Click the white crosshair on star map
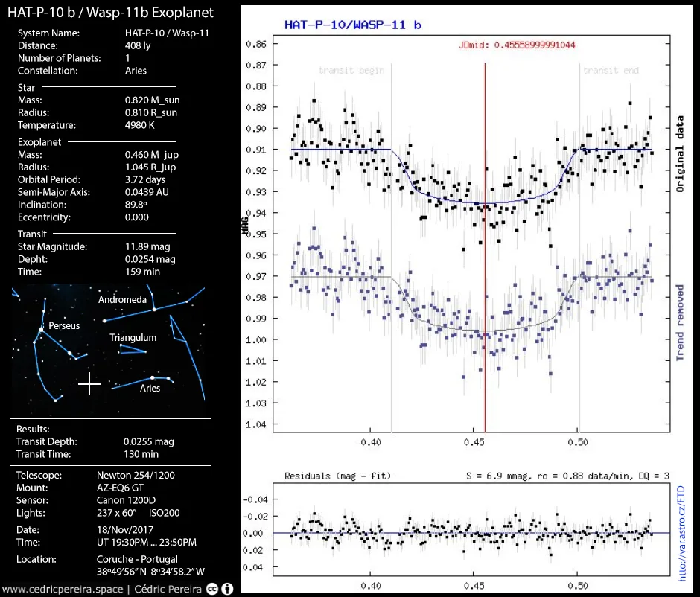Image resolution: width=700 pixels, height=597 pixels. tap(90, 384)
